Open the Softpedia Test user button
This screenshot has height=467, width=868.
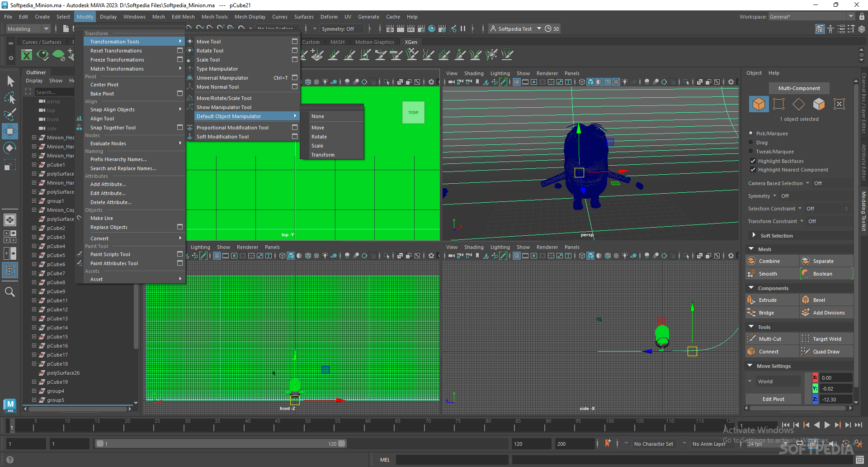point(515,29)
